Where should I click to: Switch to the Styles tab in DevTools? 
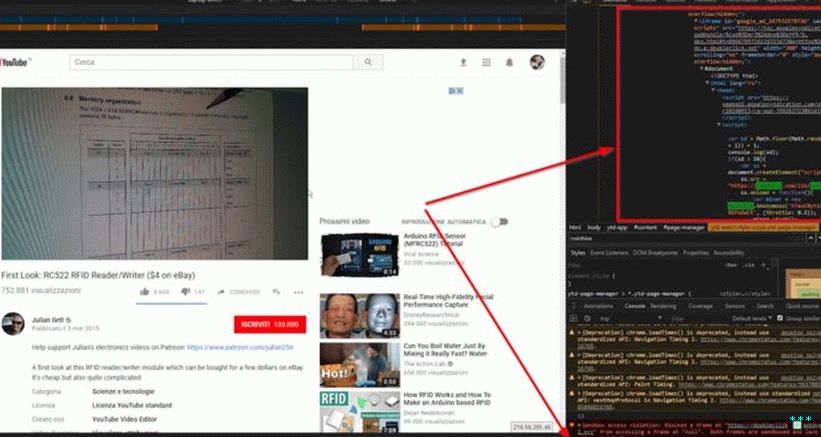coord(578,253)
